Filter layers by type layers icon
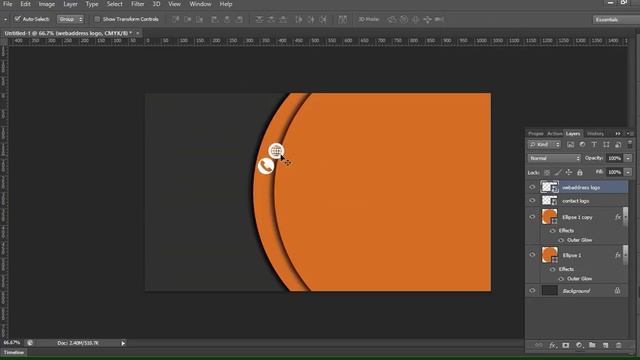This screenshot has width=640, height=360. coord(594,144)
